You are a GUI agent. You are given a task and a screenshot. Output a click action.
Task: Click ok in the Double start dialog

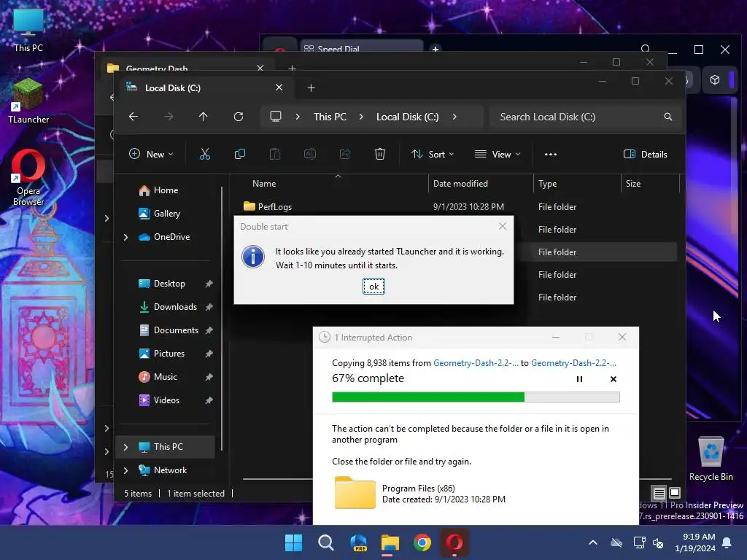(x=373, y=286)
